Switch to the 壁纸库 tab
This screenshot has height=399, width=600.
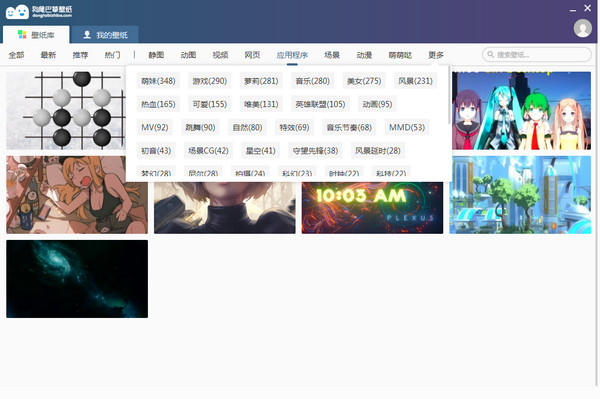36,35
